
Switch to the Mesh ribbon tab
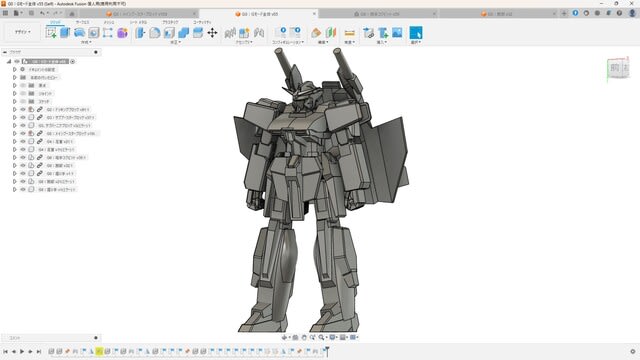pyautogui.click(x=109, y=22)
